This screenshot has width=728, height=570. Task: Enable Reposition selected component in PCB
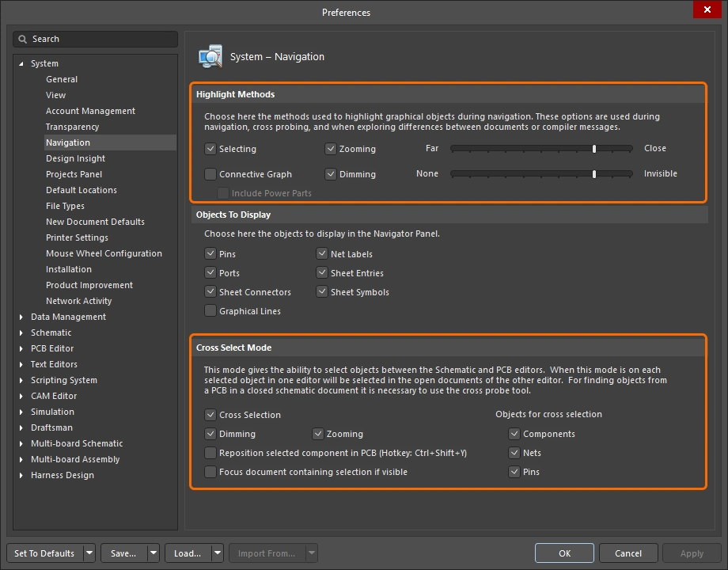[x=210, y=453]
